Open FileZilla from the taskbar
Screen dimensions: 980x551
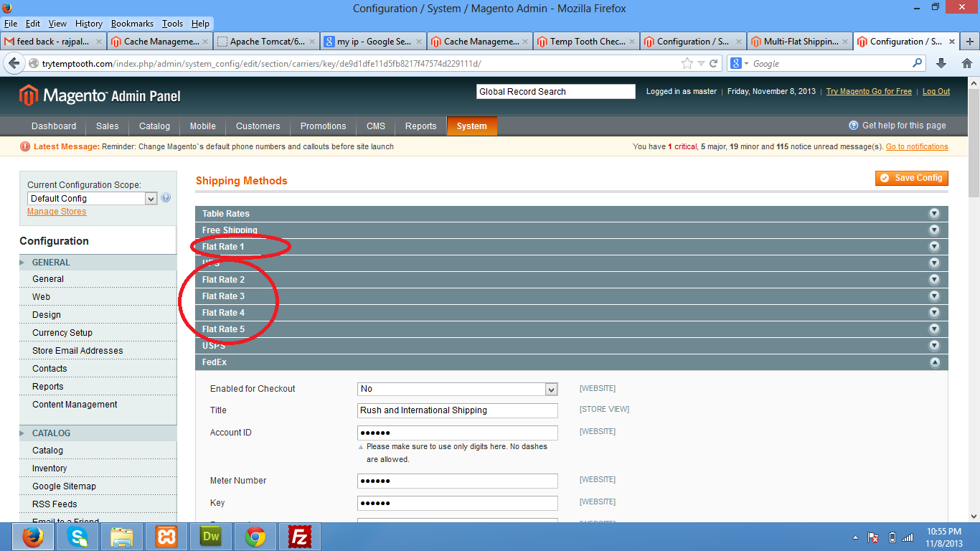pos(300,537)
